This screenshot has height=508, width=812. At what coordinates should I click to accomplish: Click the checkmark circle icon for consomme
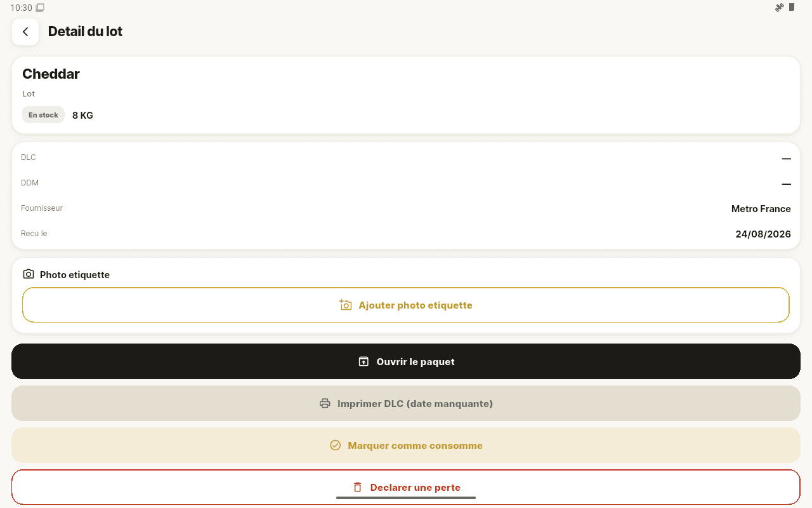point(336,445)
